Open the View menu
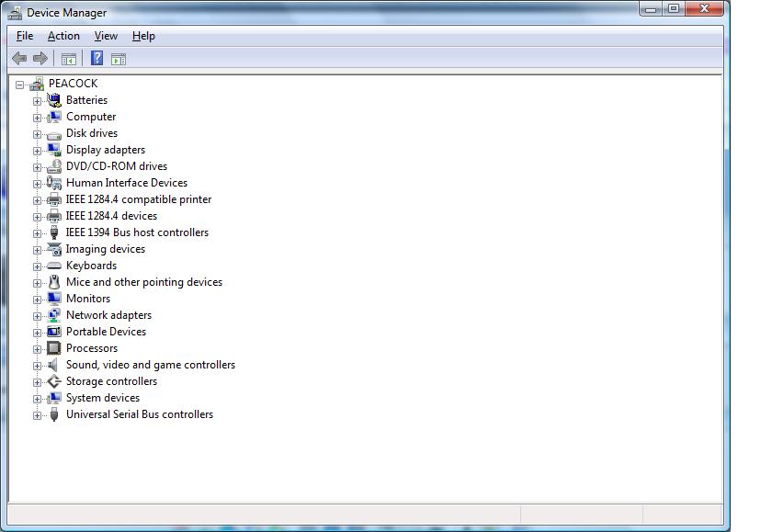This screenshot has height=532, width=772. coord(106,36)
